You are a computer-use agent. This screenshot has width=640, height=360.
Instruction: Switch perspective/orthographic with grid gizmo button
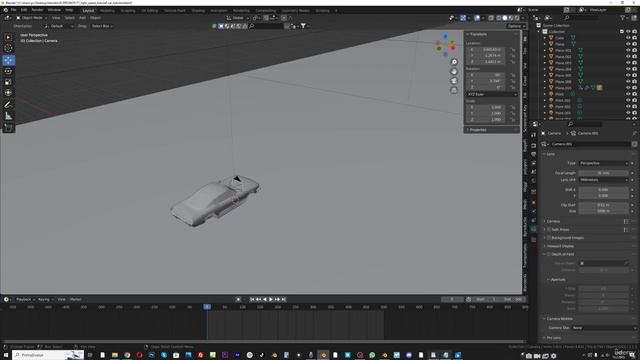pyautogui.click(x=454, y=90)
